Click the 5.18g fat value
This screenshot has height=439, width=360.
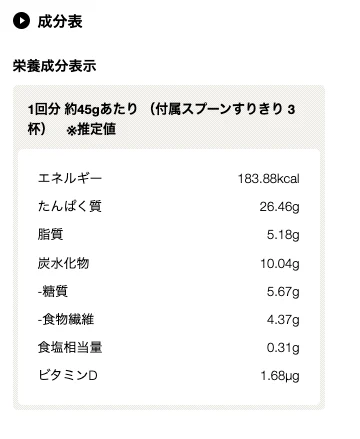pyautogui.click(x=283, y=235)
